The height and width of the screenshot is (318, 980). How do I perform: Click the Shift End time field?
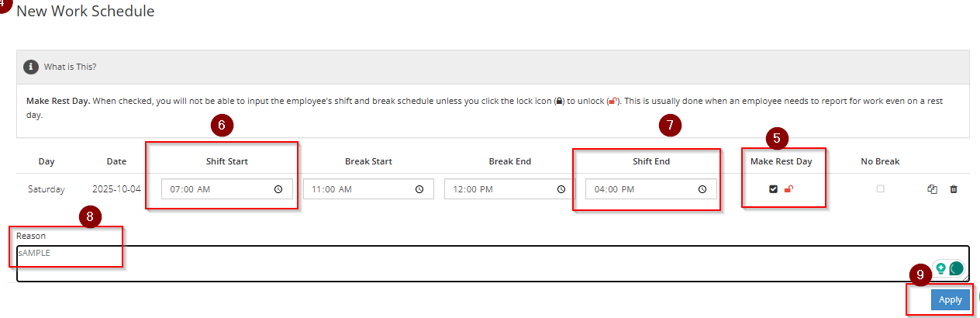click(637, 189)
